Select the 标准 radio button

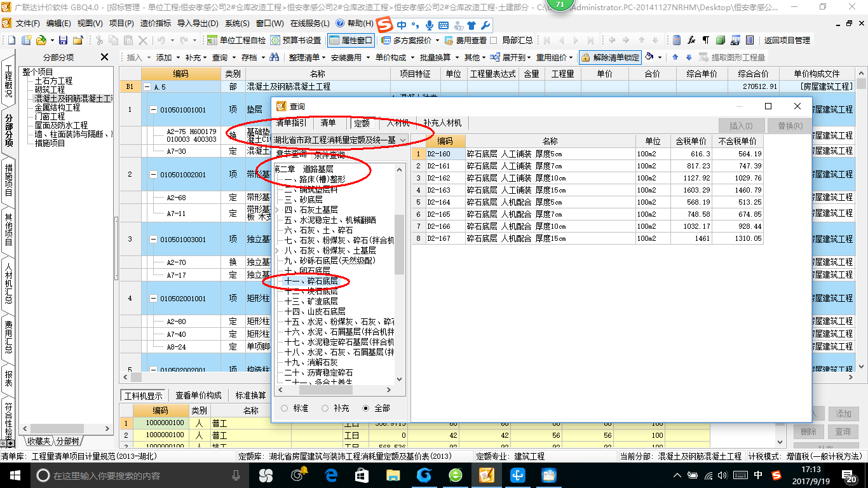pos(284,408)
